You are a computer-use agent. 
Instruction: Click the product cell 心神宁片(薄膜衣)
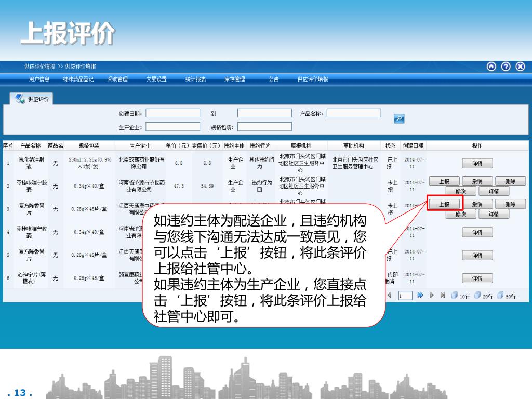[32, 278]
